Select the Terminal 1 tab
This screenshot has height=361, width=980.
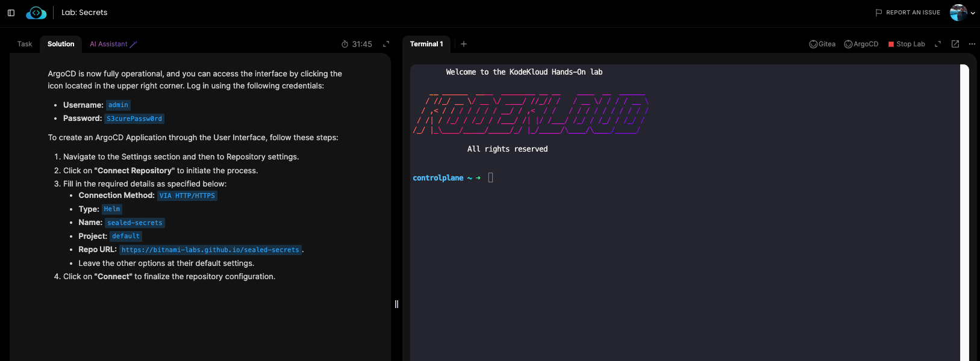tap(426, 44)
